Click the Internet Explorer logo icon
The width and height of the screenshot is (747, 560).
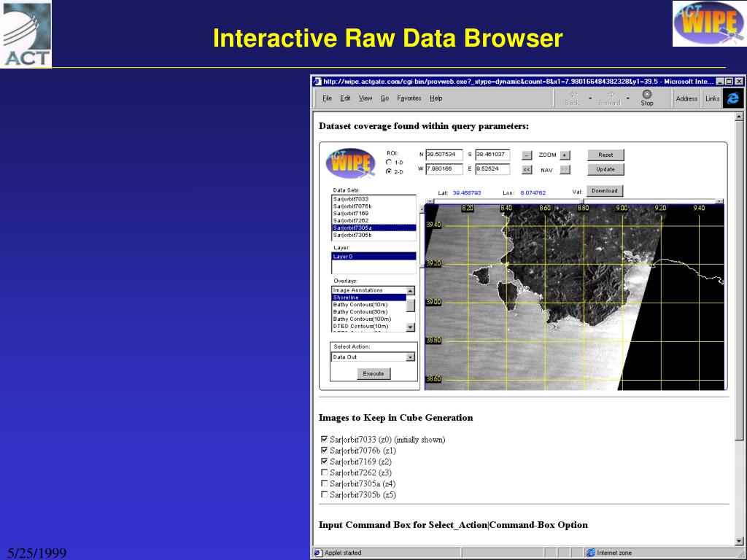(732, 98)
